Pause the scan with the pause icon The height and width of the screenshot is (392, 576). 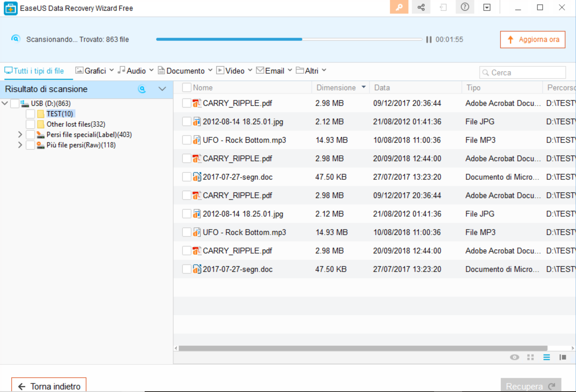coord(429,40)
